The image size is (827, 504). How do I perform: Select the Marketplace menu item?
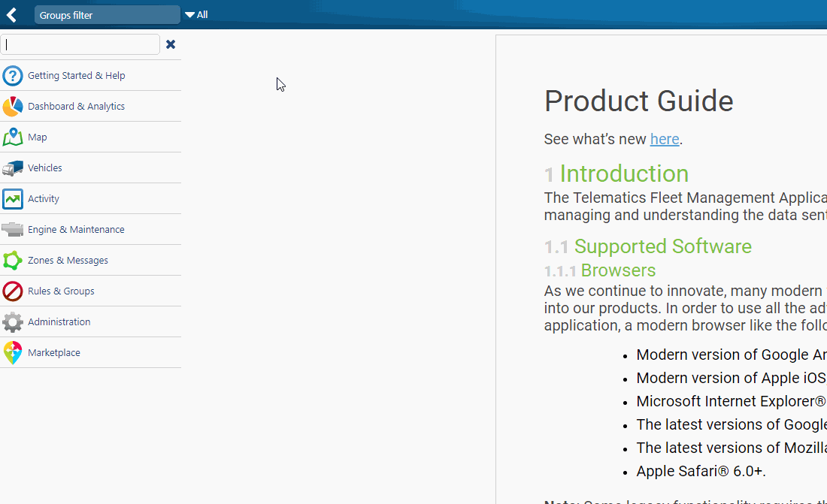pos(54,353)
